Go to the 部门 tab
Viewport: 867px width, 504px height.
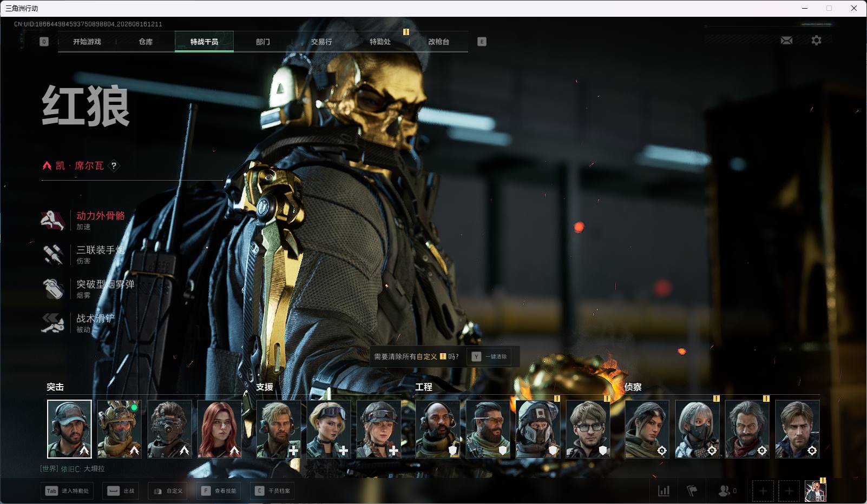[263, 42]
